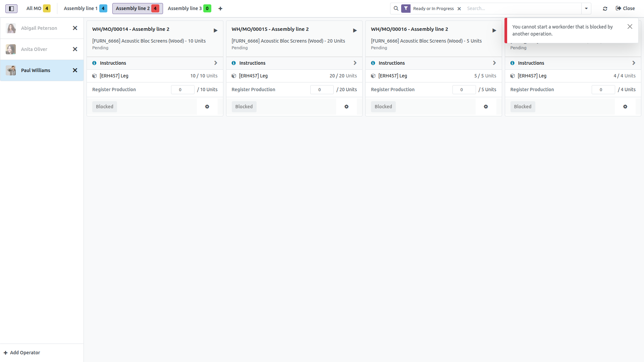Click the [ERH457] Leg 20 / 20 Units row
644x362 pixels.
click(294, 76)
